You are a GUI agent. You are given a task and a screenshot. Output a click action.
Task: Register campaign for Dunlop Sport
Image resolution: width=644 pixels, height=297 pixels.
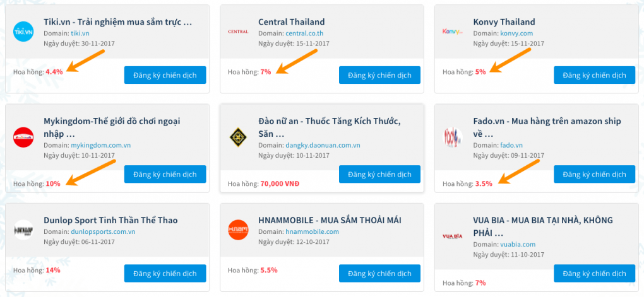(x=165, y=274)
